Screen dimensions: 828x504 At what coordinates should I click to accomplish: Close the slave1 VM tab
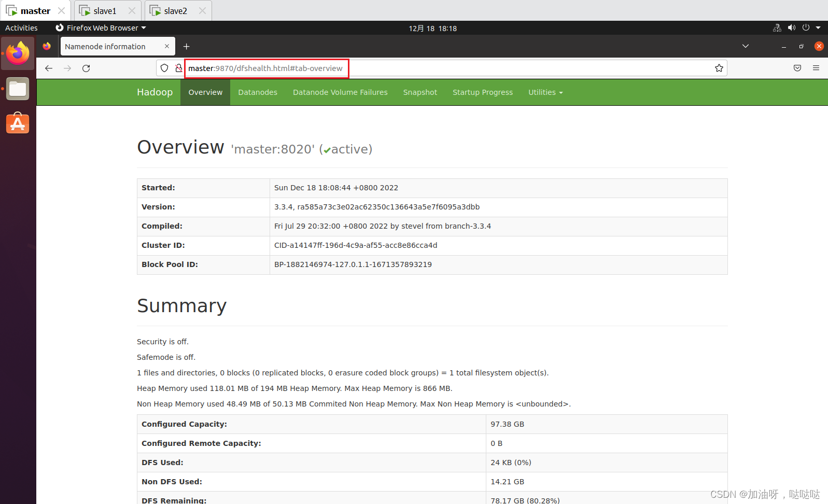click(x=132, y=10)
